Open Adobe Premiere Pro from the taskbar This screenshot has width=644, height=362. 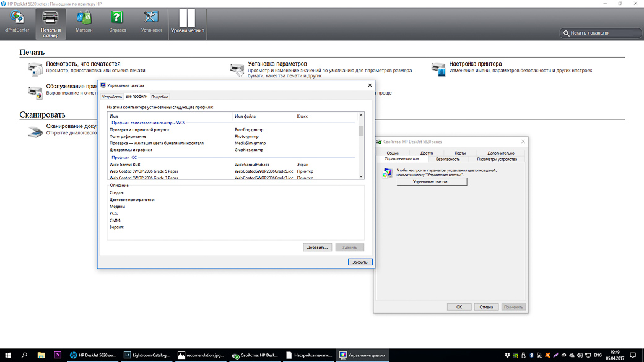coord(58,355)
